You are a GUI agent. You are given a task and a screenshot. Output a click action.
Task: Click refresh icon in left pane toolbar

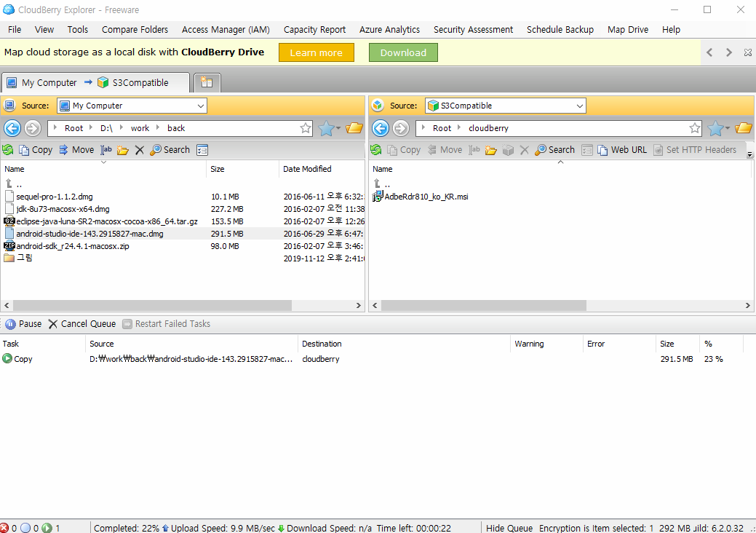click(x=8, y=150)
